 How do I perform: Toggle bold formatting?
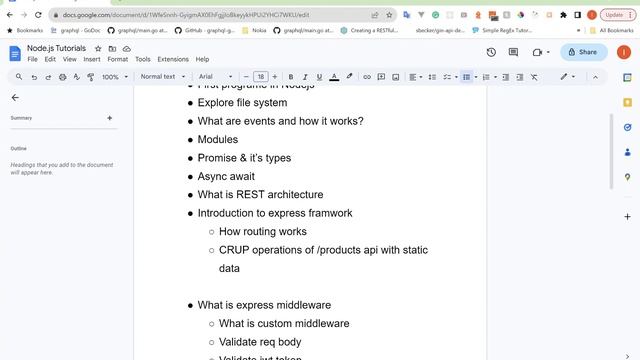pos(291,77)
